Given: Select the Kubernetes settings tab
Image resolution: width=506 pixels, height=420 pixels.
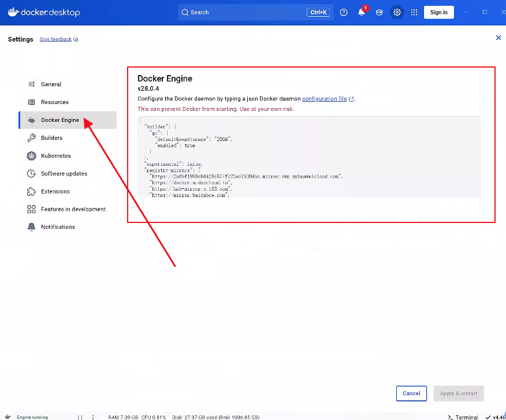Looking at the screenshot, I should click(68, 155).
